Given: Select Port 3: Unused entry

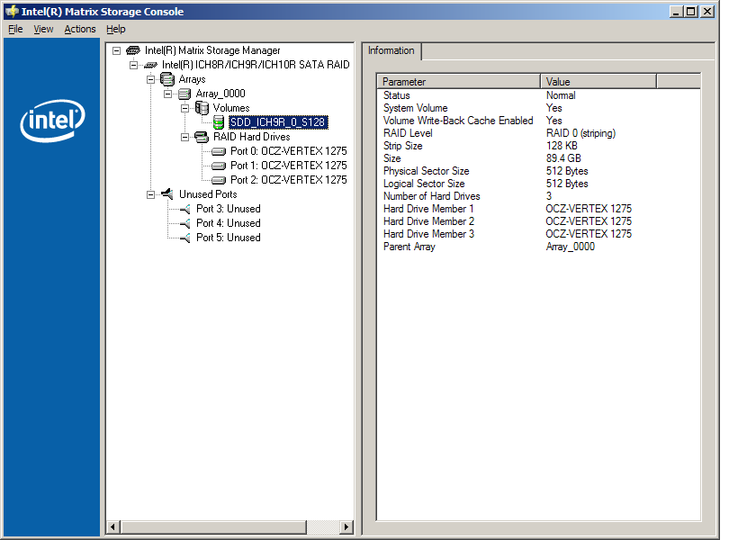Looking at the screenshot, I should pos(228,209).
